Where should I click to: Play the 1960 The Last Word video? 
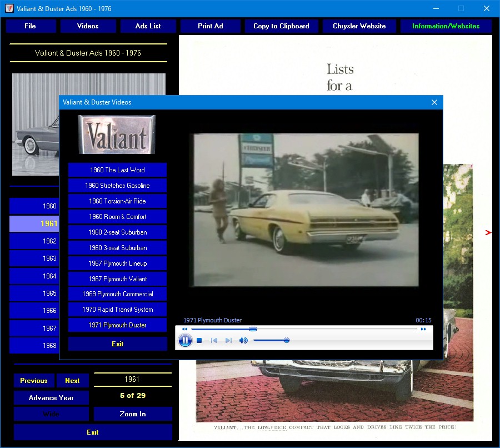tap(117, 170)
